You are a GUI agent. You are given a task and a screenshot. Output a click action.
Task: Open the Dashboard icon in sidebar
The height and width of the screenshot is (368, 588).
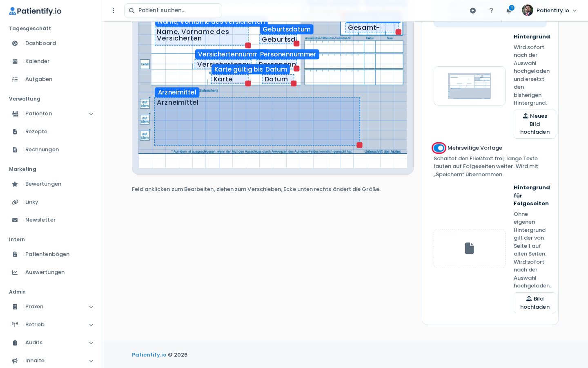coord(15,43)
